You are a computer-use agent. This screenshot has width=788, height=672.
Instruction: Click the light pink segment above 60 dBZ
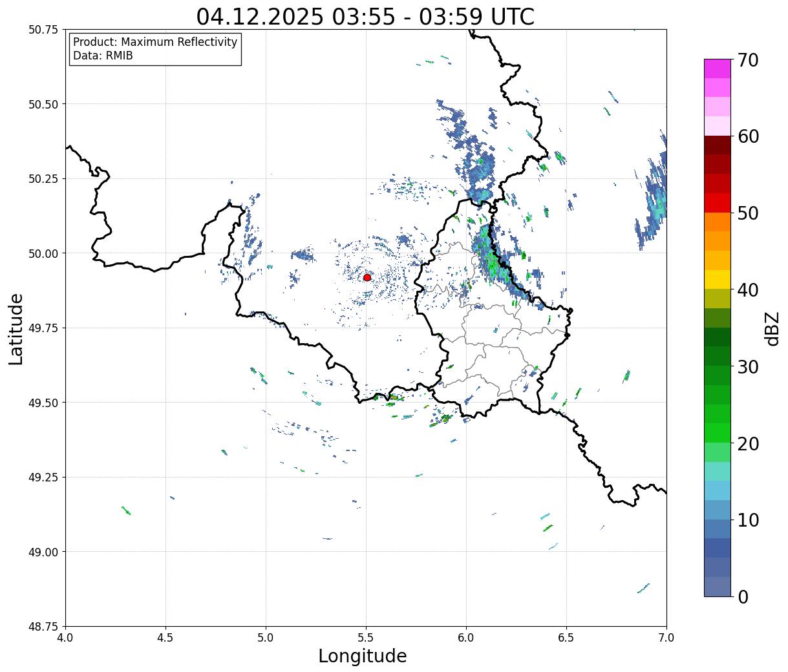718,126
